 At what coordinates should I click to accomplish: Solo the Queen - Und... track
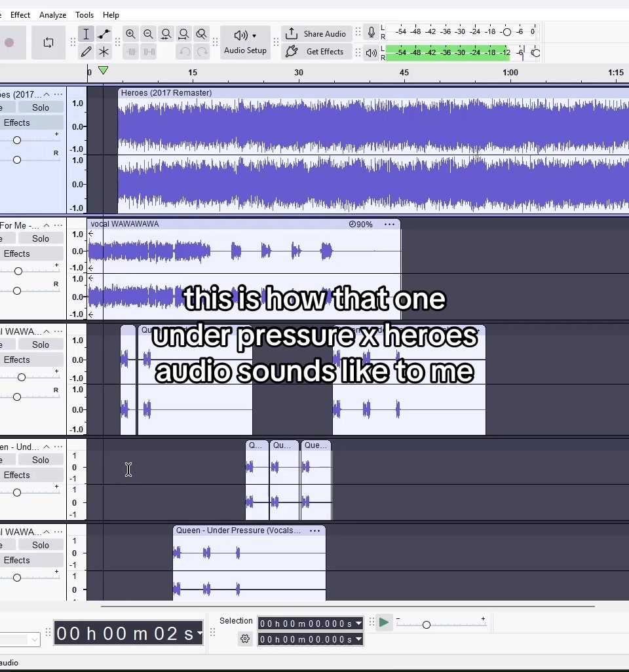click(x=41, y=460)
